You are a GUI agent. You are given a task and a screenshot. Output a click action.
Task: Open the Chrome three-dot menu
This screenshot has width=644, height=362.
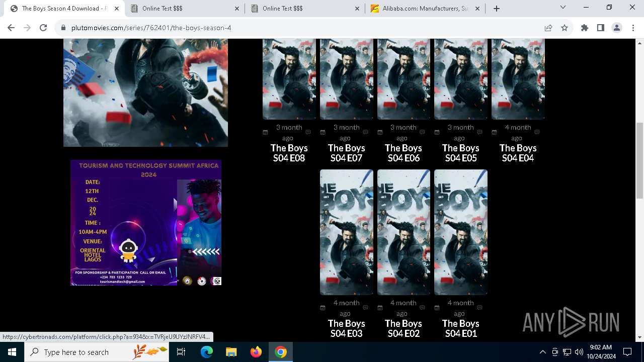point(633,28)
